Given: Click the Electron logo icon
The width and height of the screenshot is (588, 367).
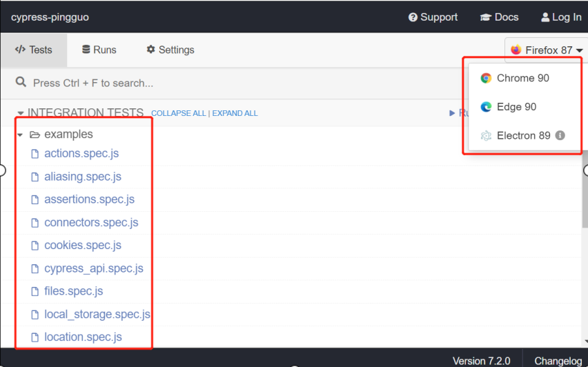Looking at the screenshot, I should (x=486, y=136).
